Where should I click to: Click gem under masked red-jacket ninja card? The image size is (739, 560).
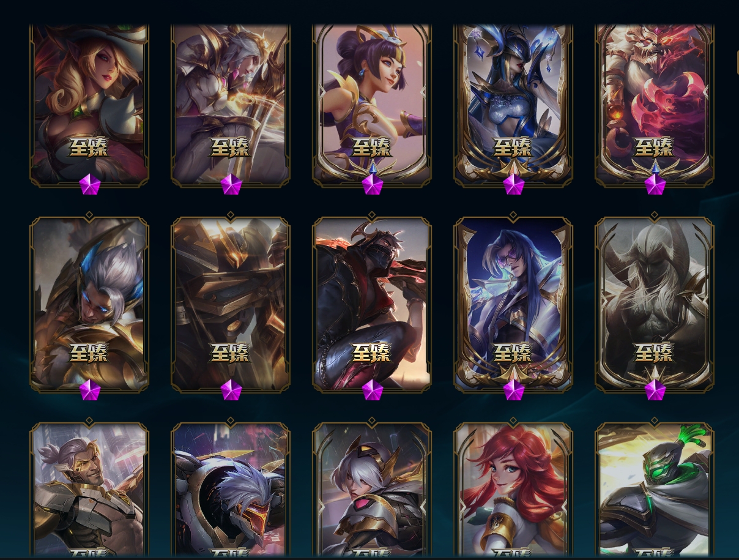click(373, 390)
